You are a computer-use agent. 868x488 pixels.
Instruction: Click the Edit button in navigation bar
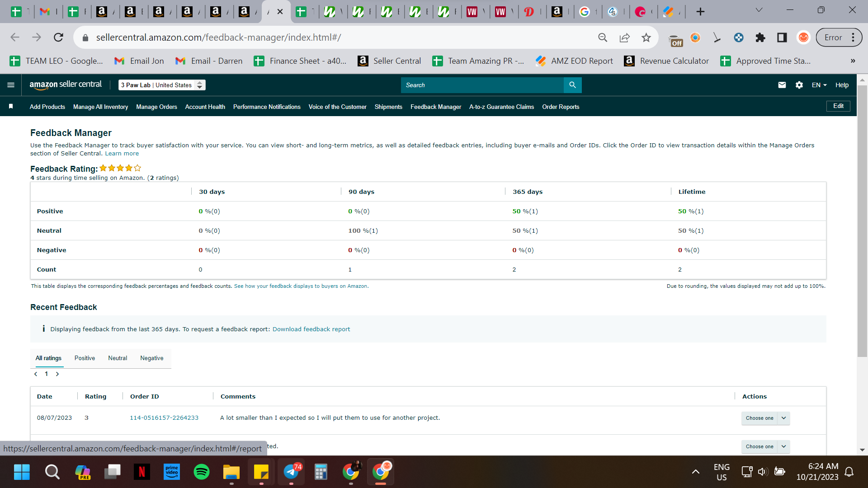(838, 106)
